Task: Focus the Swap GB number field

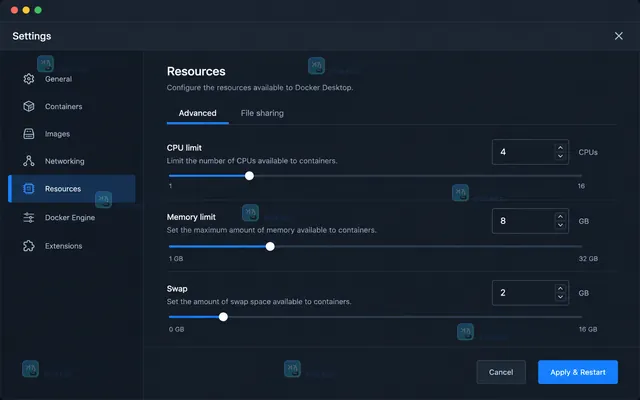Action: tap(530, 293)
